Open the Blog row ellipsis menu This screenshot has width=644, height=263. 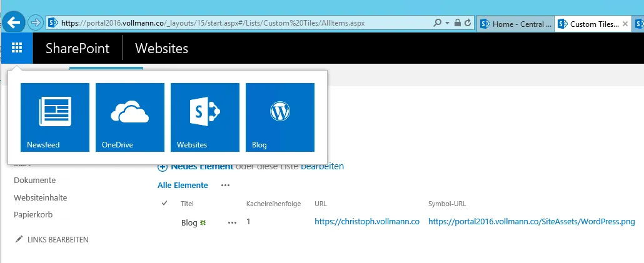[233, 222]
